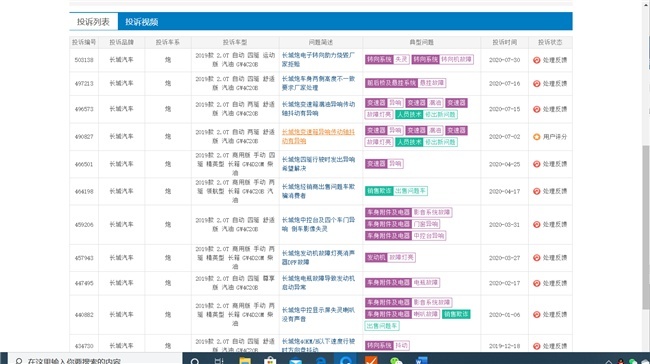Open complaint link 发动机故障灯亮消声器DPF故障
This screenshot has width=650, height=364.
[318, 257]
